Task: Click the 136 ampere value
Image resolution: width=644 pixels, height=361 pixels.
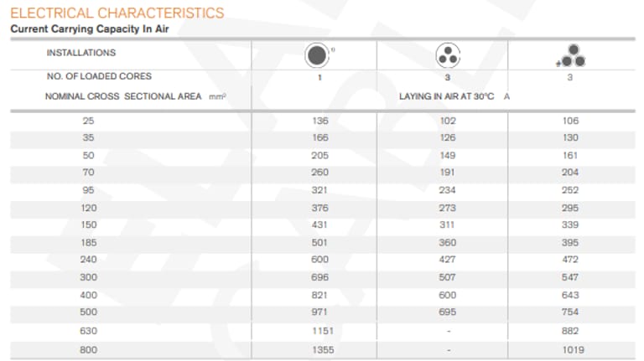Action: point(319,121)
